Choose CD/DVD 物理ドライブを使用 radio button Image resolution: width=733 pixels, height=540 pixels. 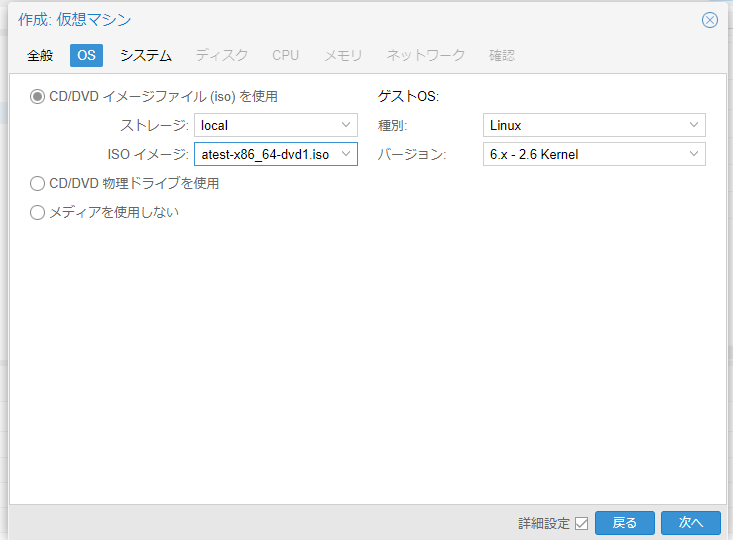click(38, 184)
